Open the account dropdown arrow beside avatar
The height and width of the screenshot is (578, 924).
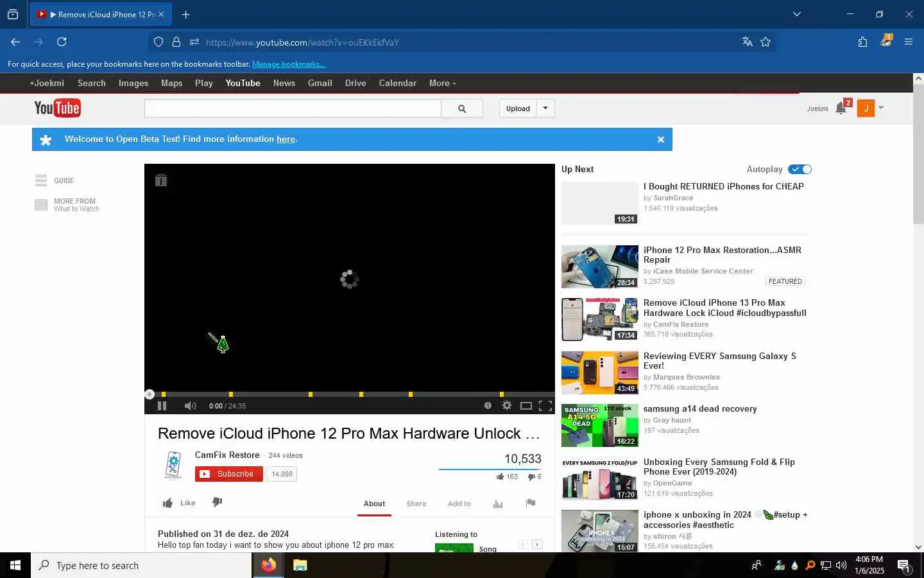coord(881,108)
